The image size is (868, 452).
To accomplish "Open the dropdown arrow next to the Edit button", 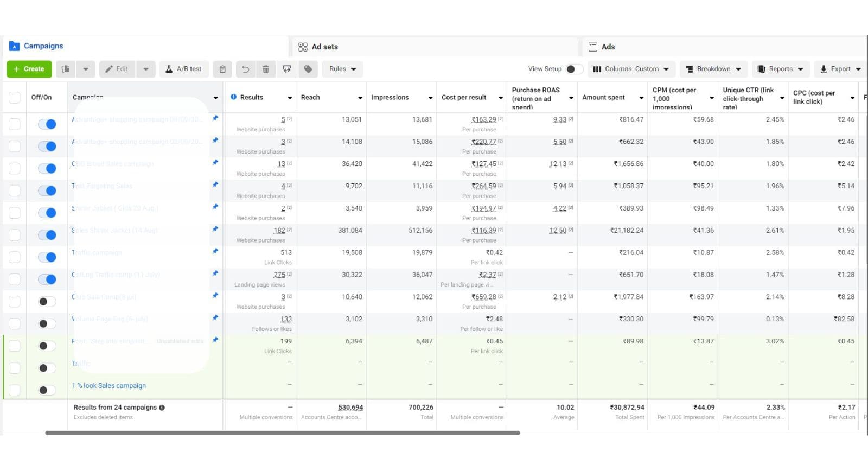I will point(145,69).
